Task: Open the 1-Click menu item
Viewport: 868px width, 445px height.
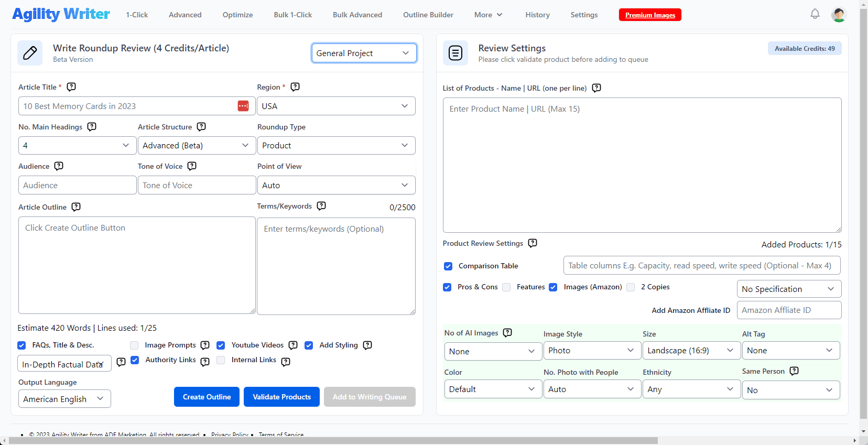Action: pyautogui.click(x=137, y=15)
